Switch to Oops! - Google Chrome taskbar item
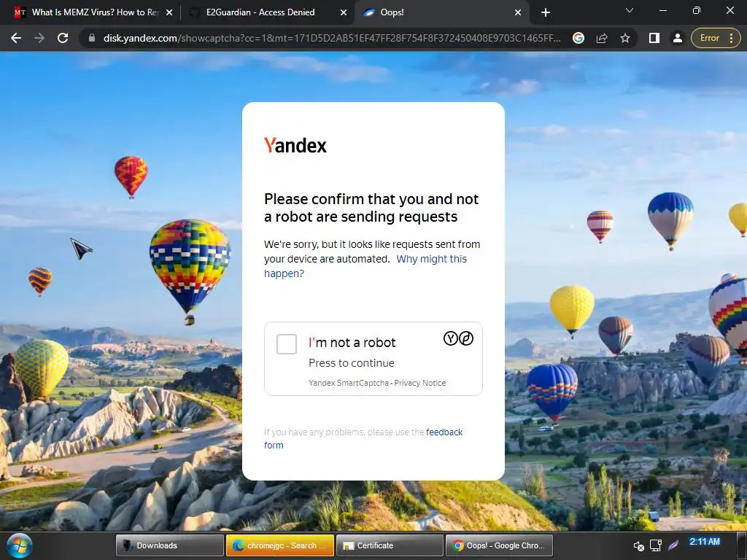This screenshot has height=560, width=747. point(499,545)
